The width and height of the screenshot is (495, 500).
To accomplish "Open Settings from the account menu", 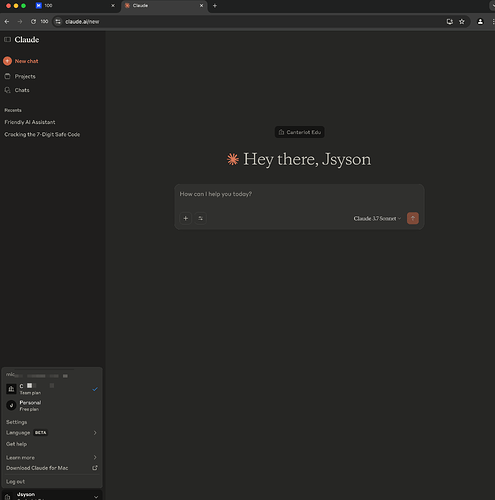I will tap(17, 422).
